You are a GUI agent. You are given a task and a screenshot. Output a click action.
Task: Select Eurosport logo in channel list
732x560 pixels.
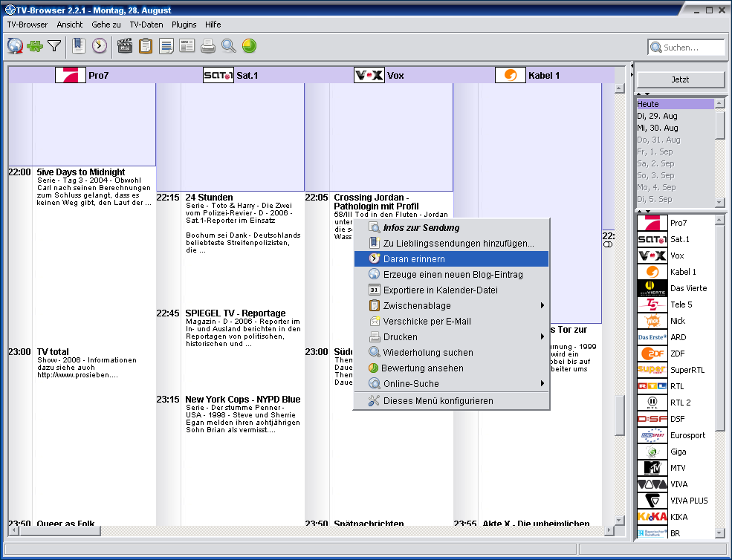point(652,435)
